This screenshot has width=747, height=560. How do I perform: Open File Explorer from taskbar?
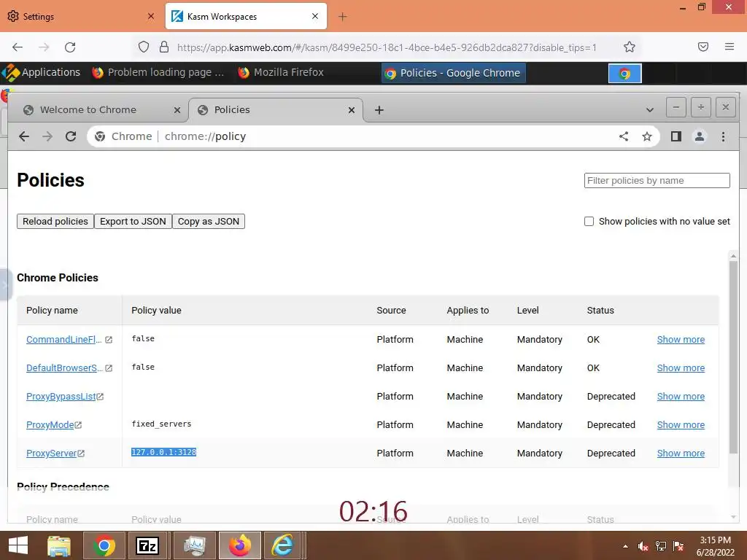click(59, 546)
